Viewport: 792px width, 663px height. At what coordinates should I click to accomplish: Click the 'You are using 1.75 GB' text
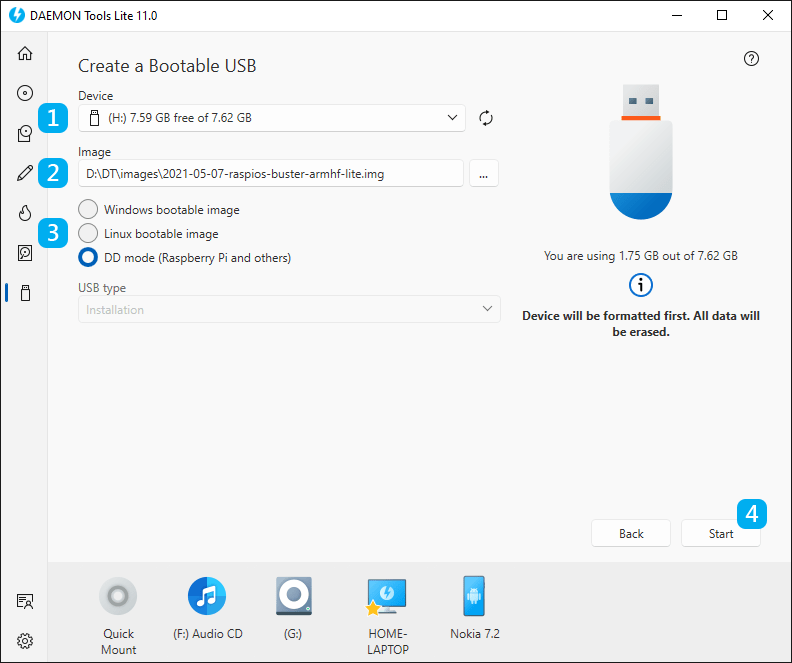(640, 256)
